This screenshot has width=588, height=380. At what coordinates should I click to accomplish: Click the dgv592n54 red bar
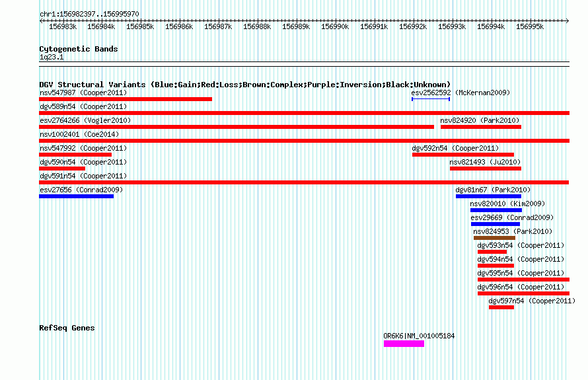tap(463, 155)
